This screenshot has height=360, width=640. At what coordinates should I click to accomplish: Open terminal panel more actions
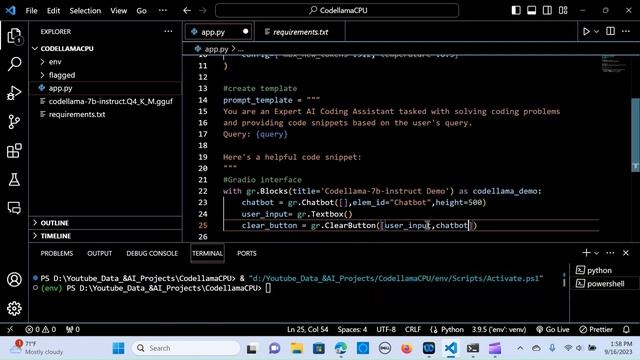pyautogui.click(x=610, y=253)
